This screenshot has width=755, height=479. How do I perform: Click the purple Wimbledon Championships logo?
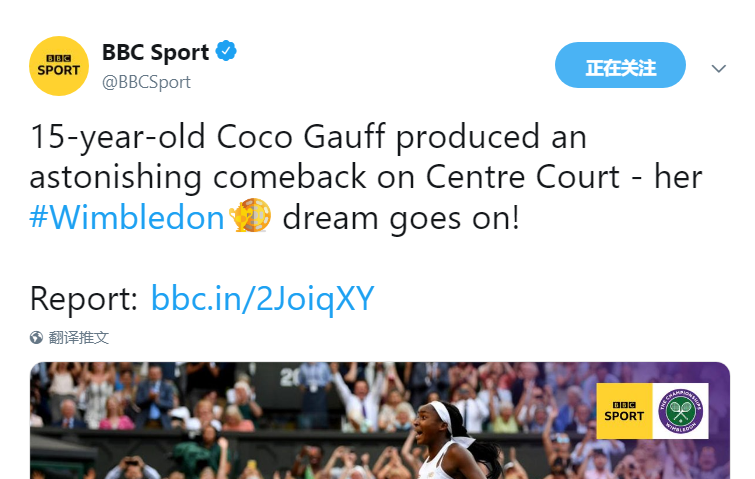(x=681, y=410)
